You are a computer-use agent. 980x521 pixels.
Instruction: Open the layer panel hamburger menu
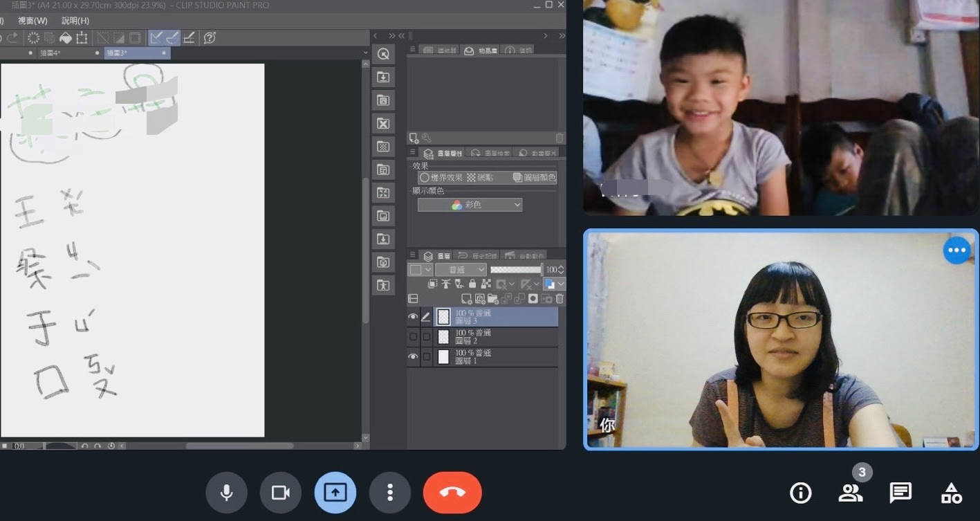click(413, 255)
